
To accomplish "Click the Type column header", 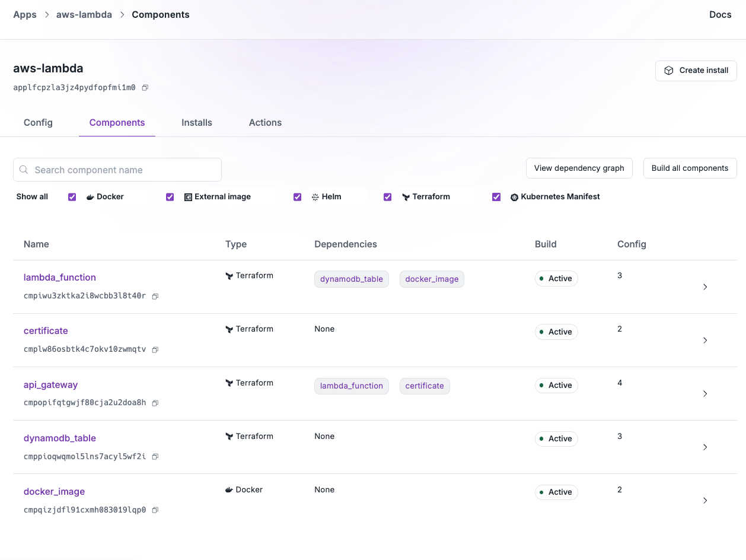I will 236,244.
